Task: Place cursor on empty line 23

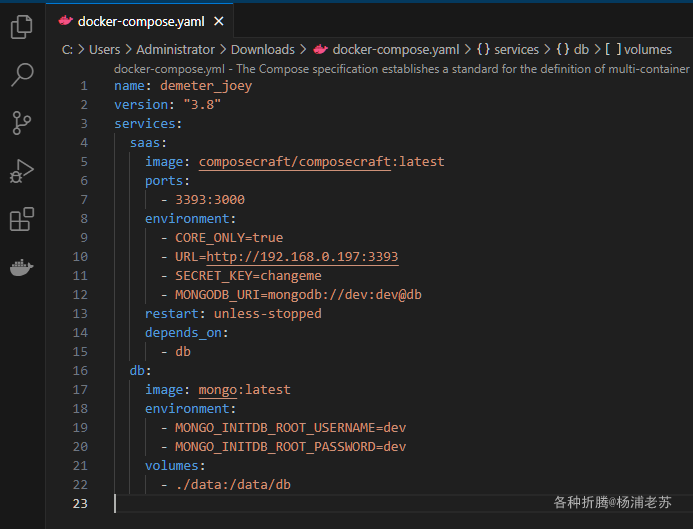Action: (x=300, y=503)
